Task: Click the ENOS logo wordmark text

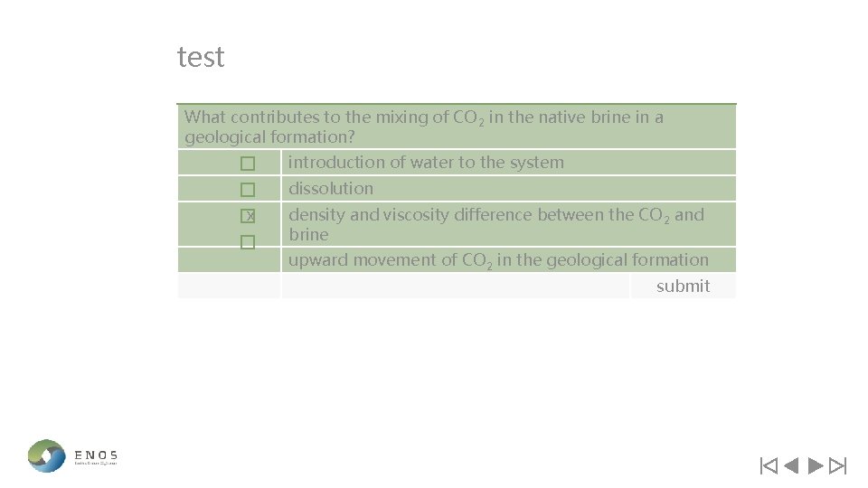Action: point(96,455)
